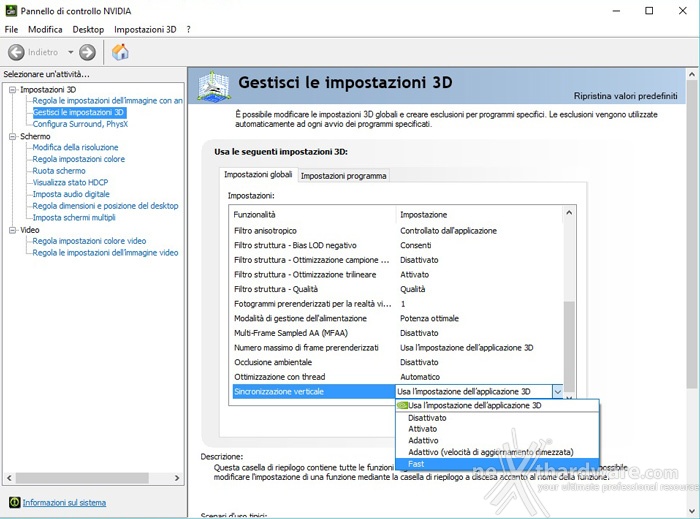Screen dimensions: 700x519
Task: Open Ruota schermo
Action: (x=59, y=171)
